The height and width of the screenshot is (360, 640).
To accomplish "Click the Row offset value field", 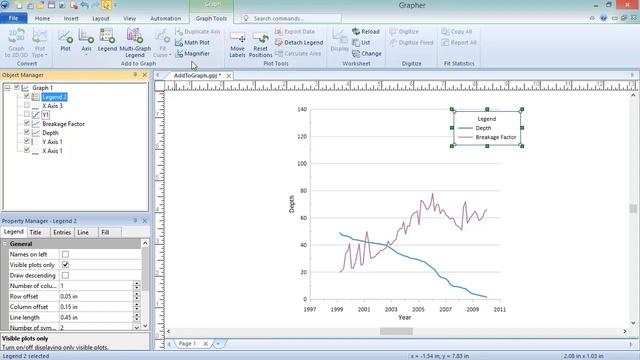I will pyautogui.click(x=96, y=296).
